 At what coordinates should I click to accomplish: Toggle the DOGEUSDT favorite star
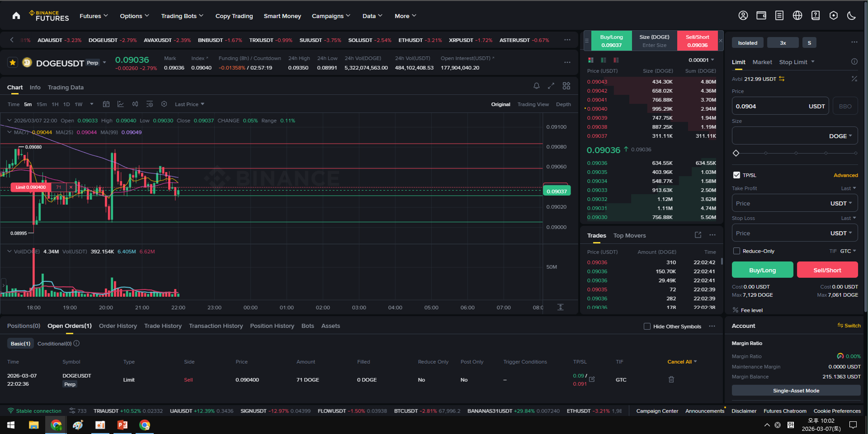coord(13,62)
